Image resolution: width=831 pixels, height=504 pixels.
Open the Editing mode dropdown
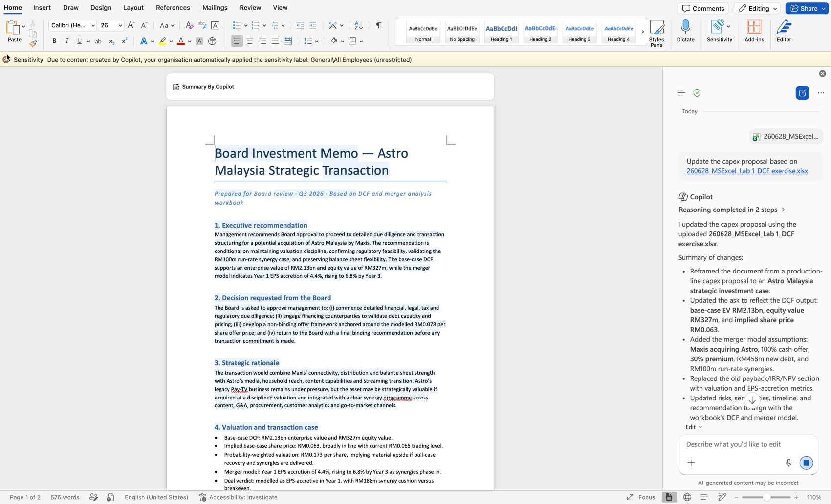(x=757, y=8)
